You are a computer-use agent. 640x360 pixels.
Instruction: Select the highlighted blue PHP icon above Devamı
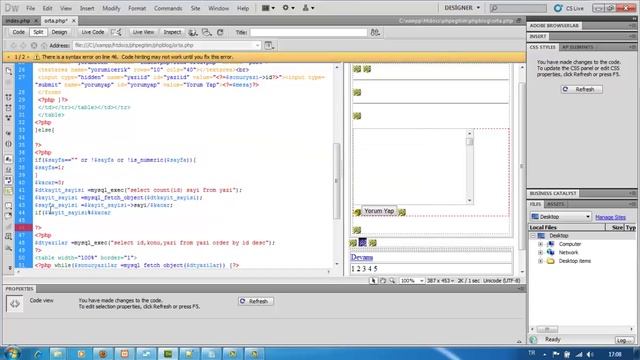click(362, 242)
